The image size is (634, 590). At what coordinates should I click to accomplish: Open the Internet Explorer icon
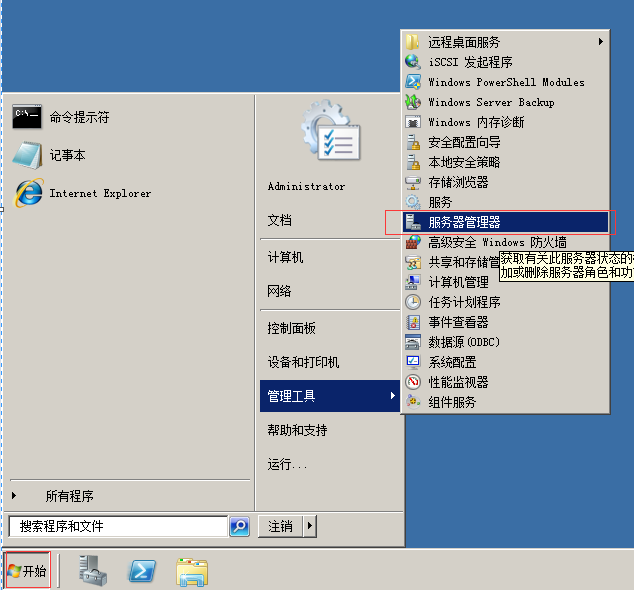coord(27,193)
